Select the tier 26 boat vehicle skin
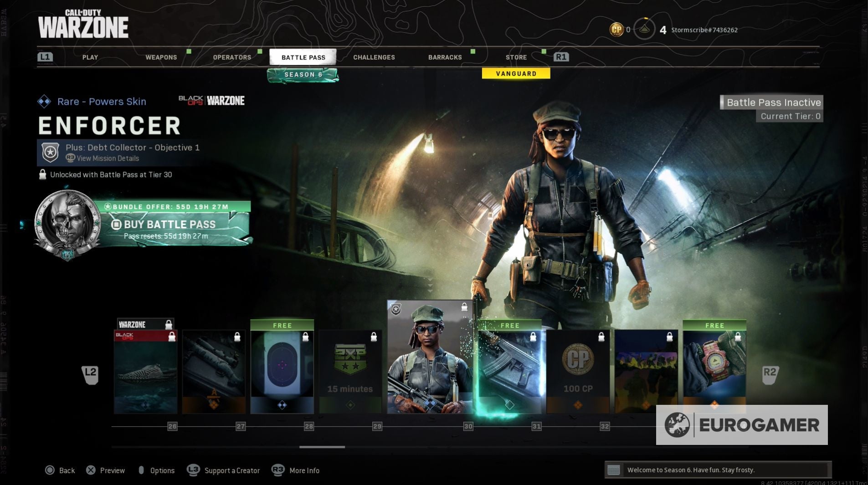This screenshot has width=868, height=485. pos(145,372)
